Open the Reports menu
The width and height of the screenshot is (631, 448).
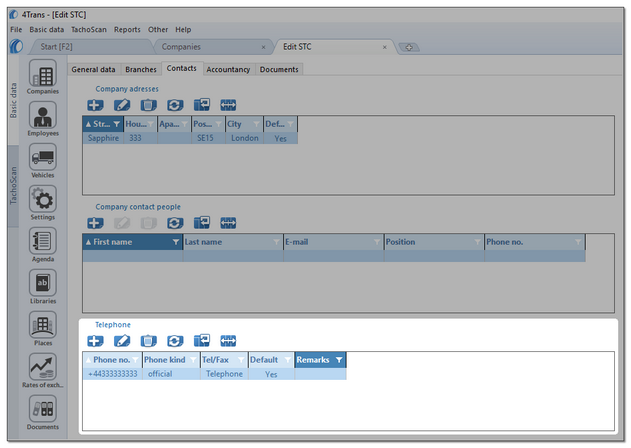point(127,29)
